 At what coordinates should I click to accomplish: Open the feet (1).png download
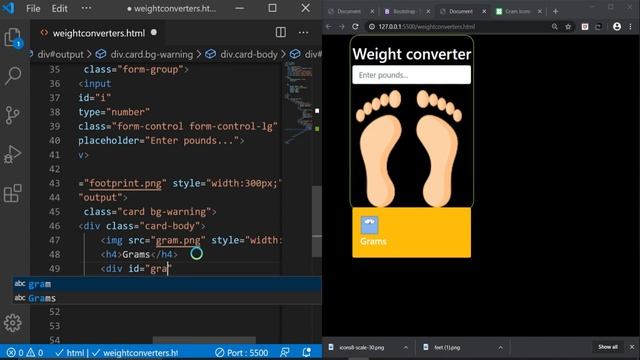point(447,347)
